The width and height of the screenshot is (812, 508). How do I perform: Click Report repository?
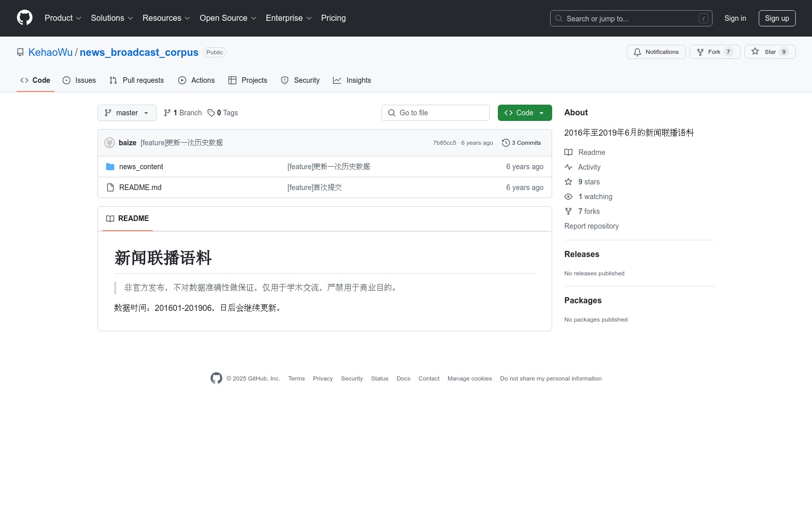(x=591, y=226)
